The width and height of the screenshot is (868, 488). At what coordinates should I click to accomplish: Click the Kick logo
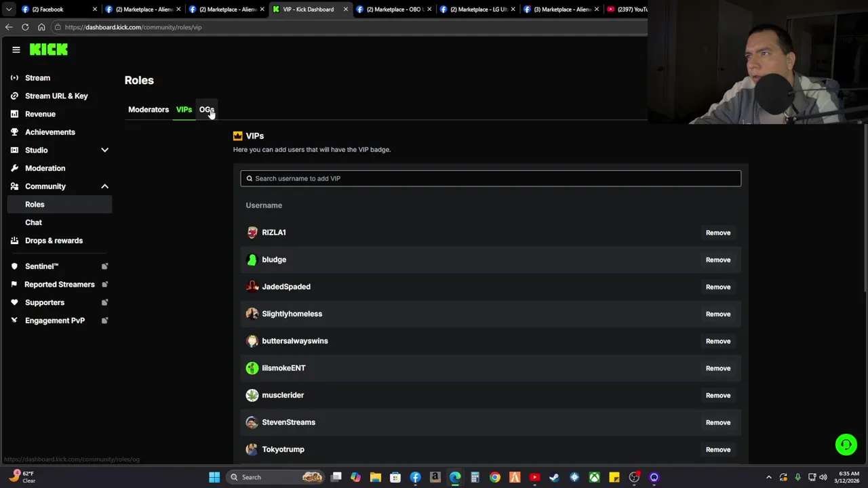(48, 49)
